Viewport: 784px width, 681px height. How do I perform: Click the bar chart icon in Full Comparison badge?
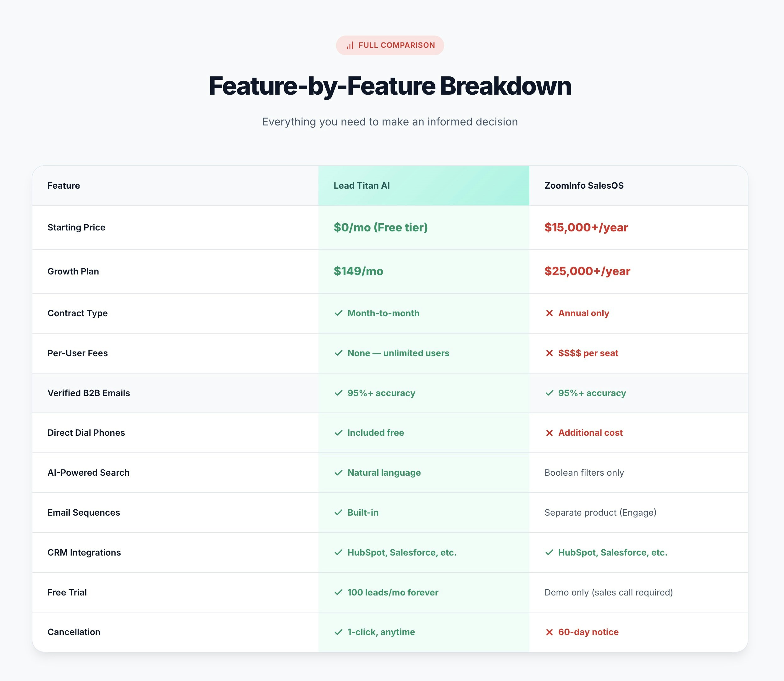coord(350,46)
